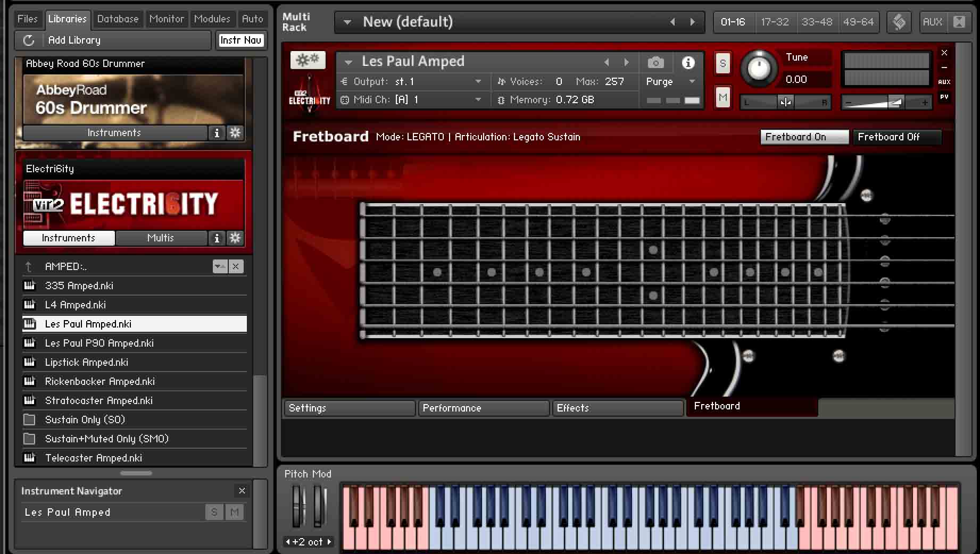Open the Output st.1 dropdown
The image size is (980, 554).
click(478, 81)
